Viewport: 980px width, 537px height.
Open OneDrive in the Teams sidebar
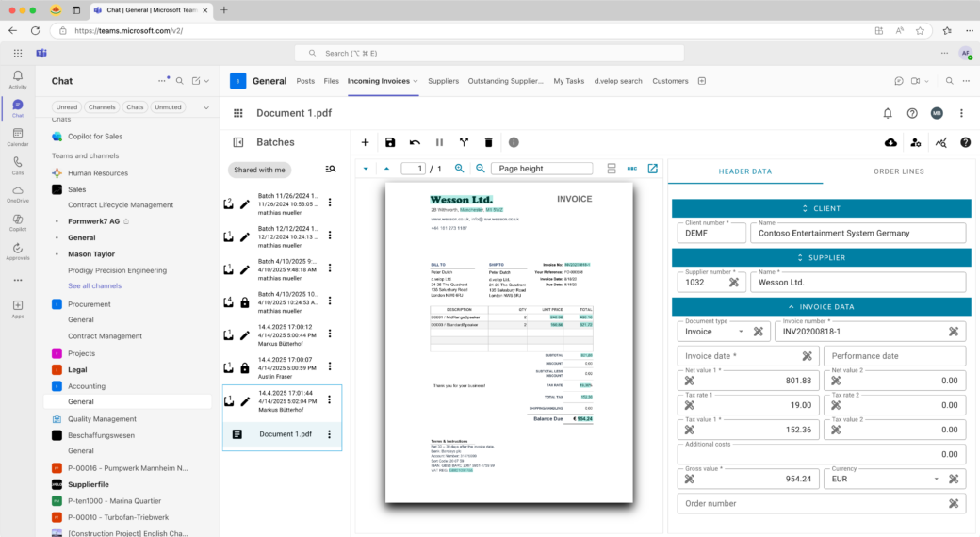18,194
